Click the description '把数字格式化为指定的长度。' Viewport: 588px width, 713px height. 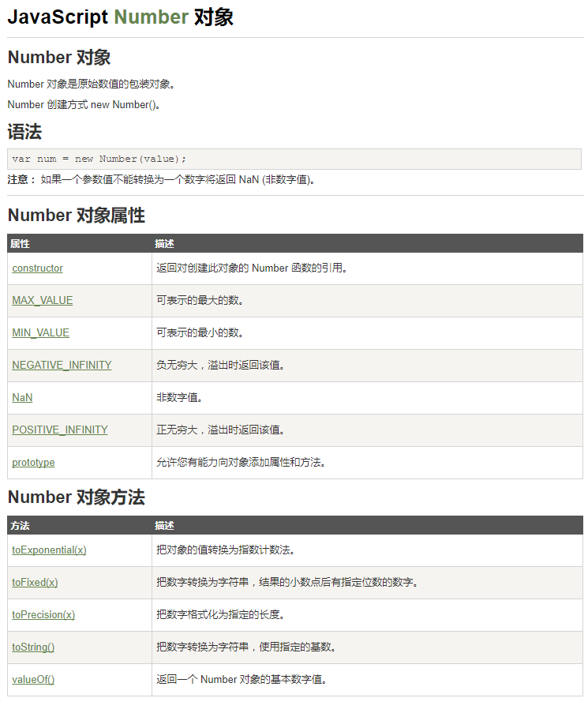pos(221,615)
